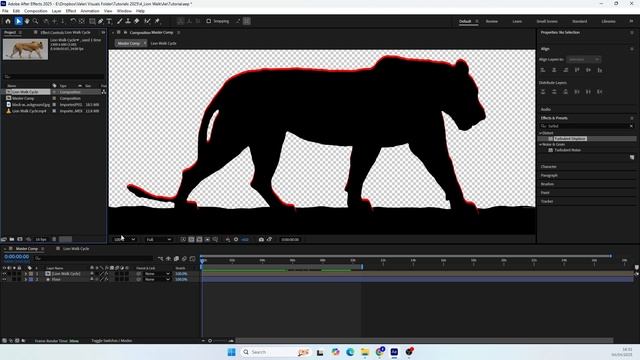Hide the Lion Walk Cycle layer eye
The width and height of the screenshot is (640, 360).
click(x=4, y=274)
